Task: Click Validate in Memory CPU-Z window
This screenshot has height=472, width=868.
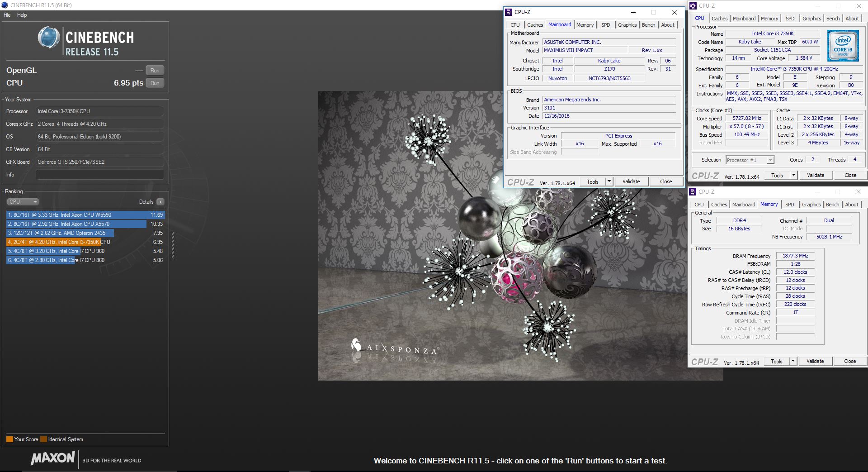Action: 815,362
